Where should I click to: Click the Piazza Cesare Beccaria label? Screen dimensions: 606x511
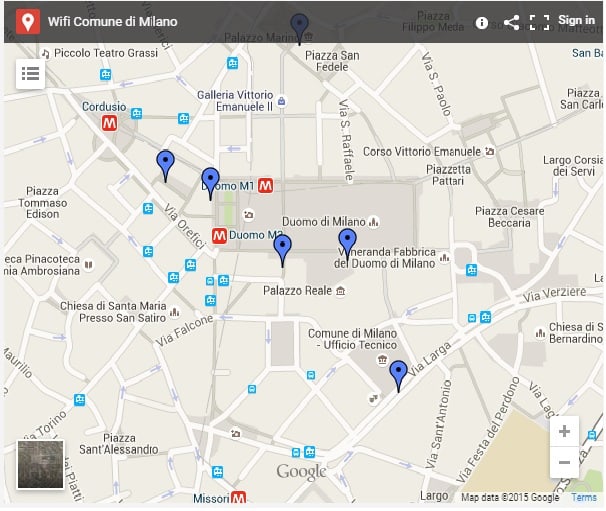point(509,217)
